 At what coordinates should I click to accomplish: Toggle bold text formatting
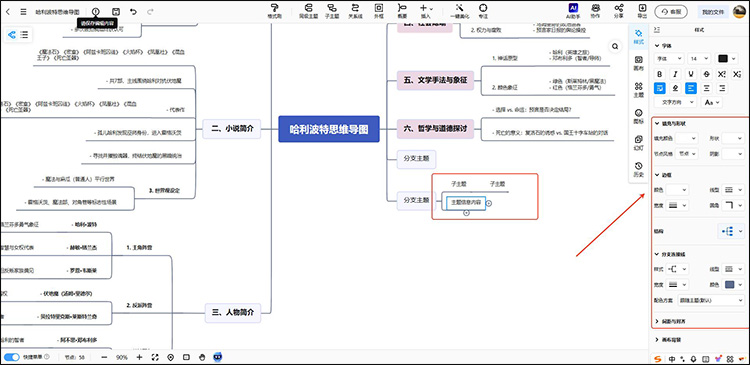(660, 74)
